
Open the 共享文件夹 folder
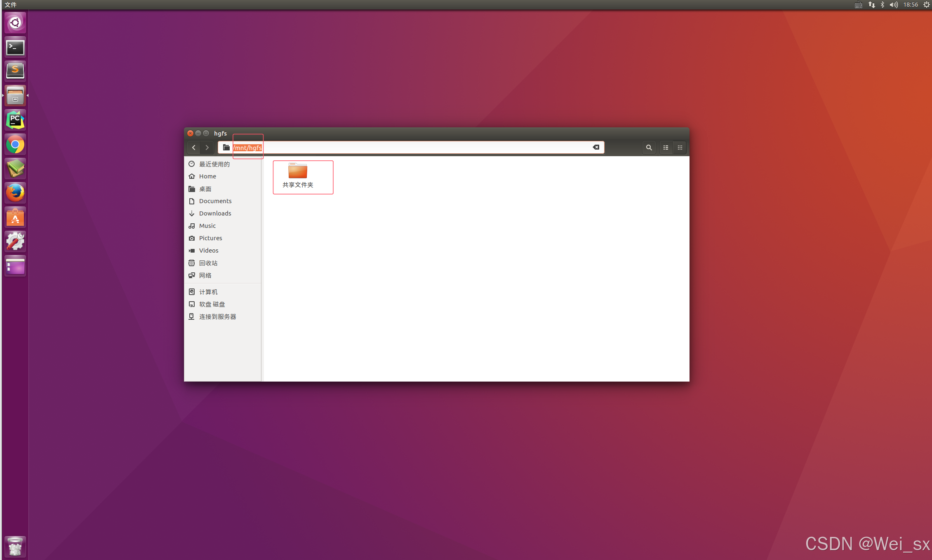(298, 176)
